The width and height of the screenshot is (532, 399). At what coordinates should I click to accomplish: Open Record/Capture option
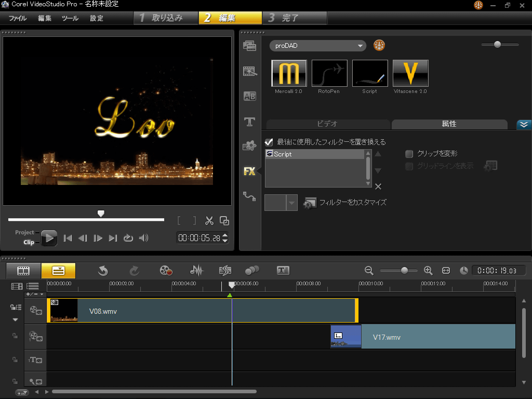pyautogui.click(x=166, y=271)
